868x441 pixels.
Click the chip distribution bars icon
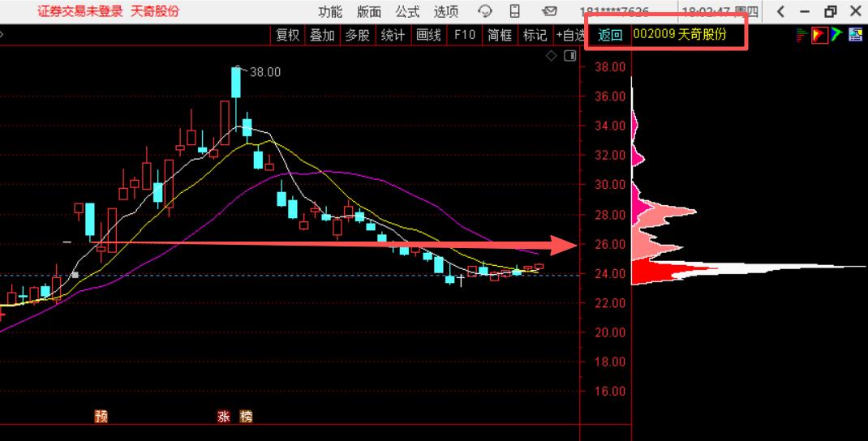point(802,35)
